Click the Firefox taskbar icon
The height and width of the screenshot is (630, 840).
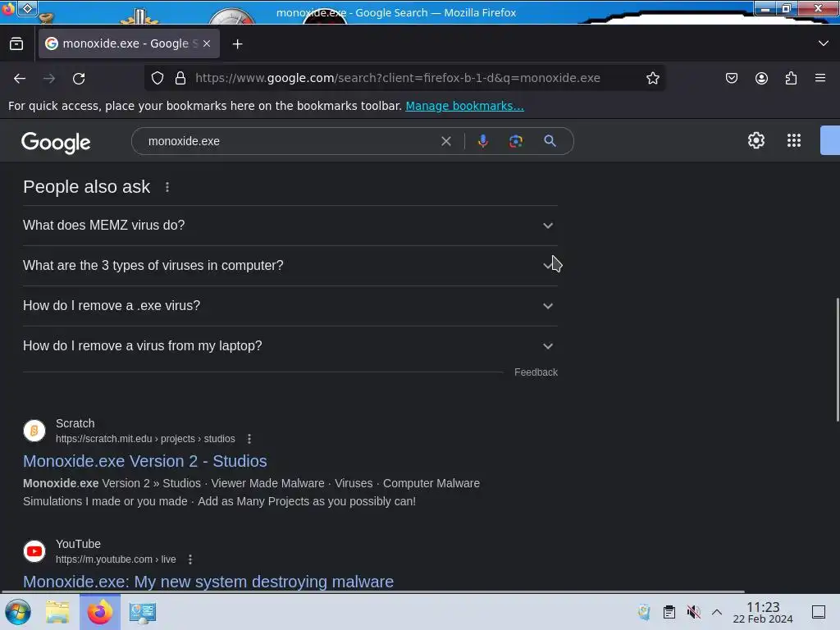[x=99, y=612]
